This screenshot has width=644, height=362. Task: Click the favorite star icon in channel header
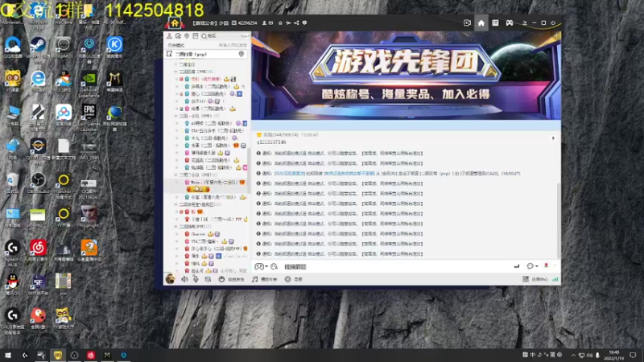[280, 23]
